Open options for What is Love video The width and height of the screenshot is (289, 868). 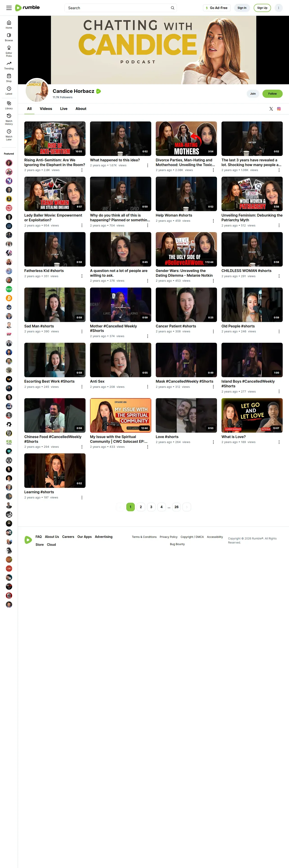pos(279,442)
